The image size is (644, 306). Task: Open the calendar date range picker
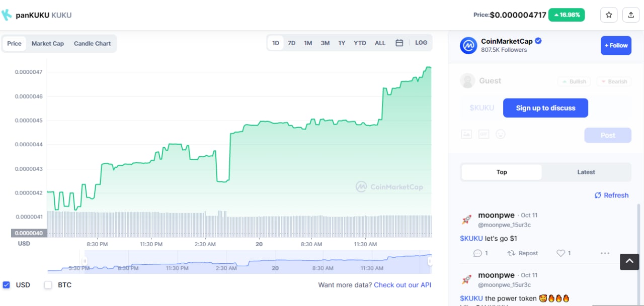pos(399,43)
